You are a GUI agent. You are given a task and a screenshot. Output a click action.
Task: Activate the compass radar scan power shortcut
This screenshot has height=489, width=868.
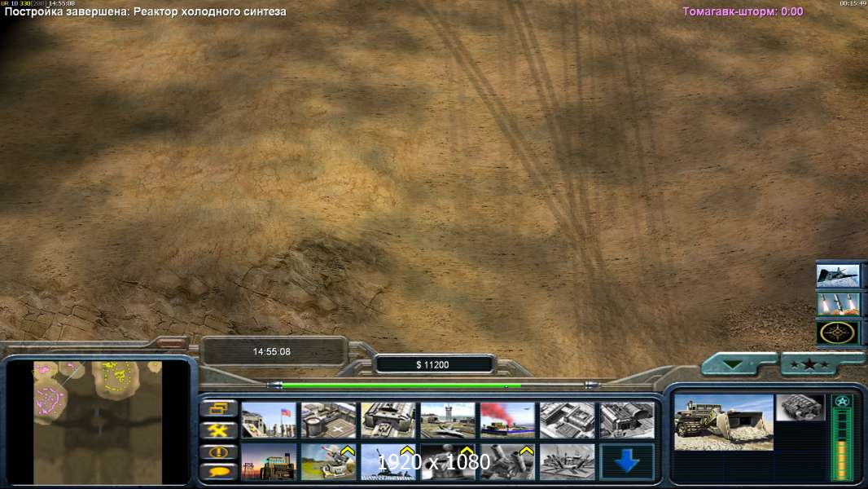[x=838, y=333]
